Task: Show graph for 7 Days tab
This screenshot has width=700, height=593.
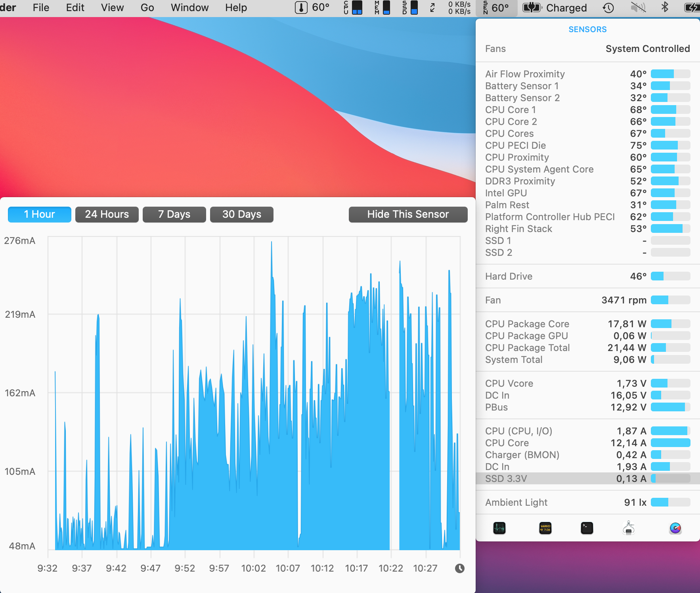Action: tap(174, 215)
